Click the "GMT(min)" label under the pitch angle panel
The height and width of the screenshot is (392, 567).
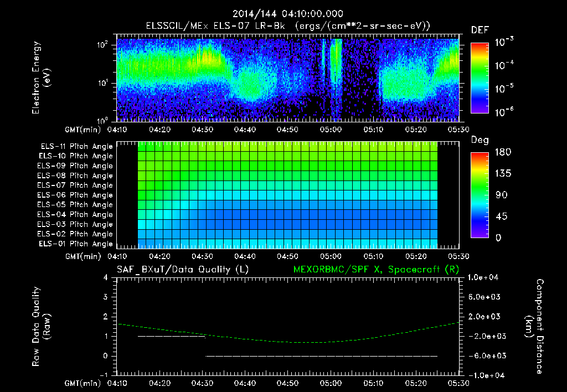83,256
